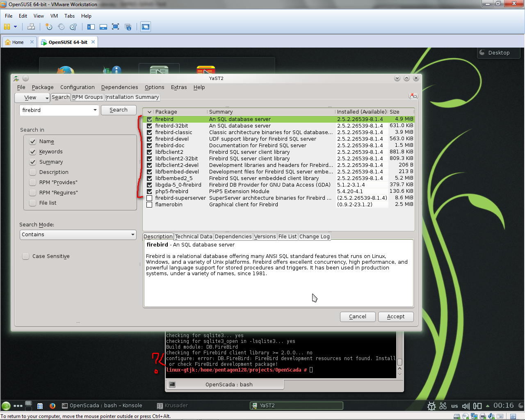The width and height of the screenshot is (525, 420).
Task: Open the openSUSE application launcher menu
Action: click(x=6, y=406)
